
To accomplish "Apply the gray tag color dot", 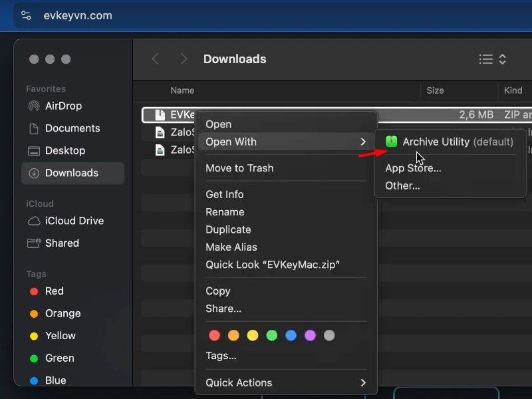I will click(x=329, y=336).
